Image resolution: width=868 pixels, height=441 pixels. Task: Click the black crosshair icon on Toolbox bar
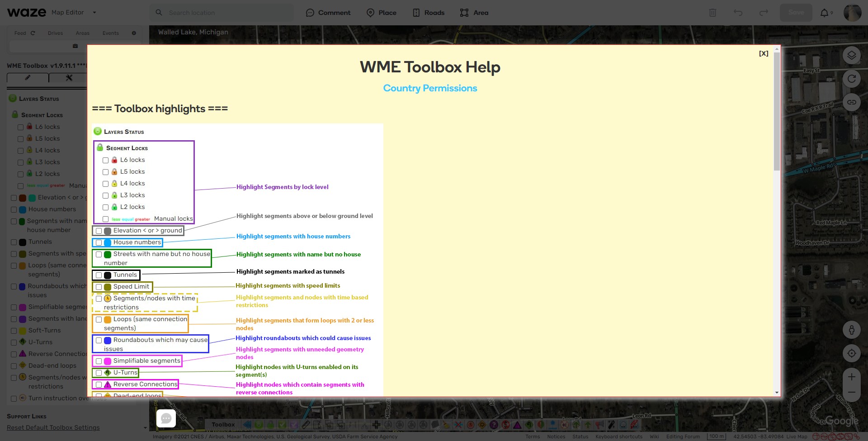(376, 425)
